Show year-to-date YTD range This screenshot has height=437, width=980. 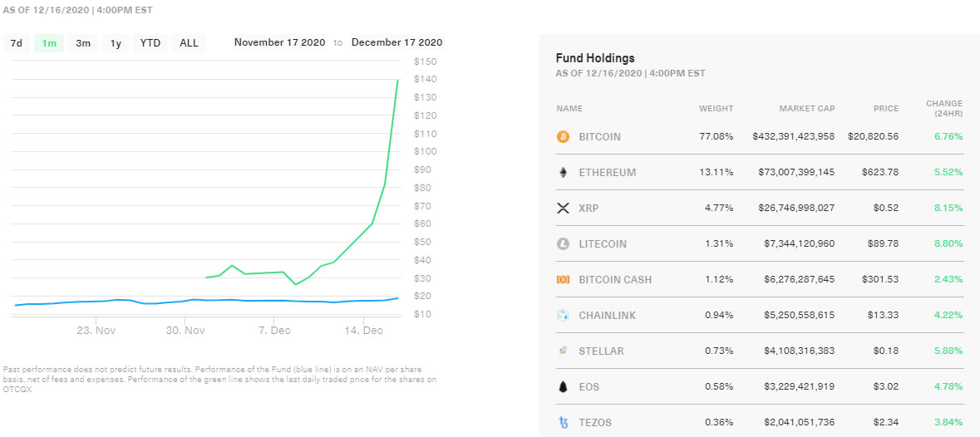click(150, 43)
